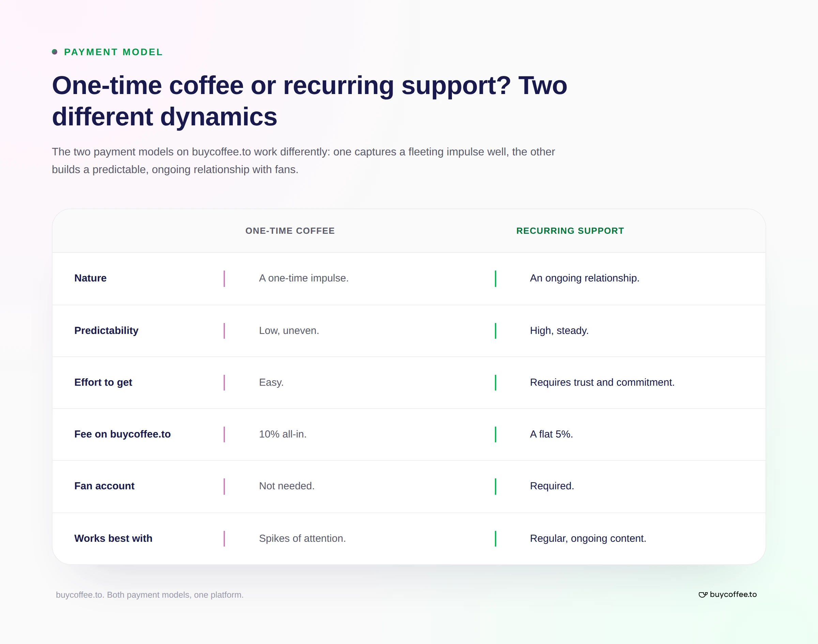Click 'Regular, ongoing content.' cell
Screen dimensions: 818x644
588,538
